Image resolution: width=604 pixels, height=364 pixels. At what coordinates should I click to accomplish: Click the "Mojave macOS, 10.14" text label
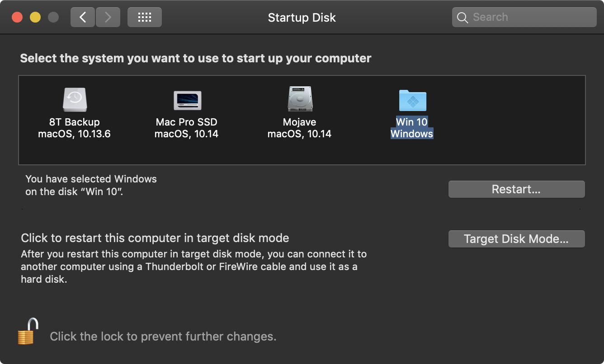tap(299, 128)
